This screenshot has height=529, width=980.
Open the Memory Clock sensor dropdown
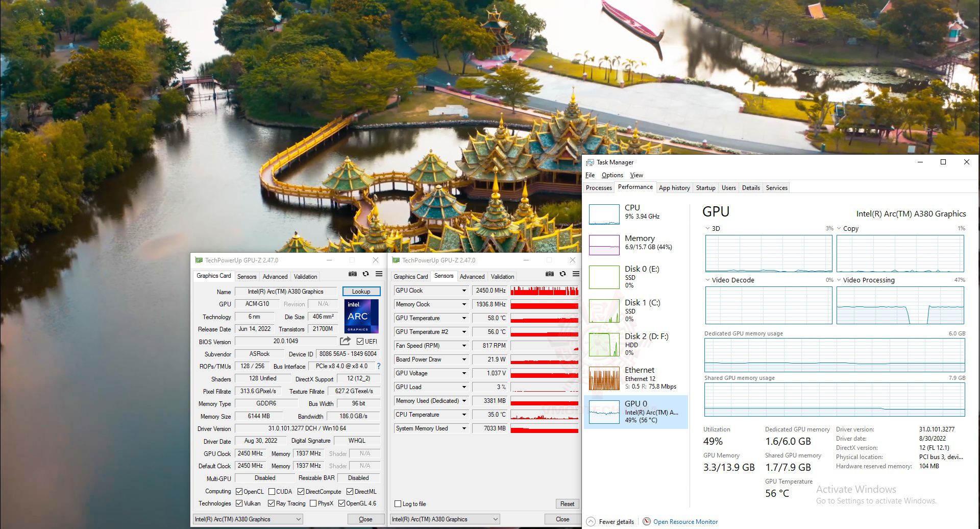(x=464, y=304)
